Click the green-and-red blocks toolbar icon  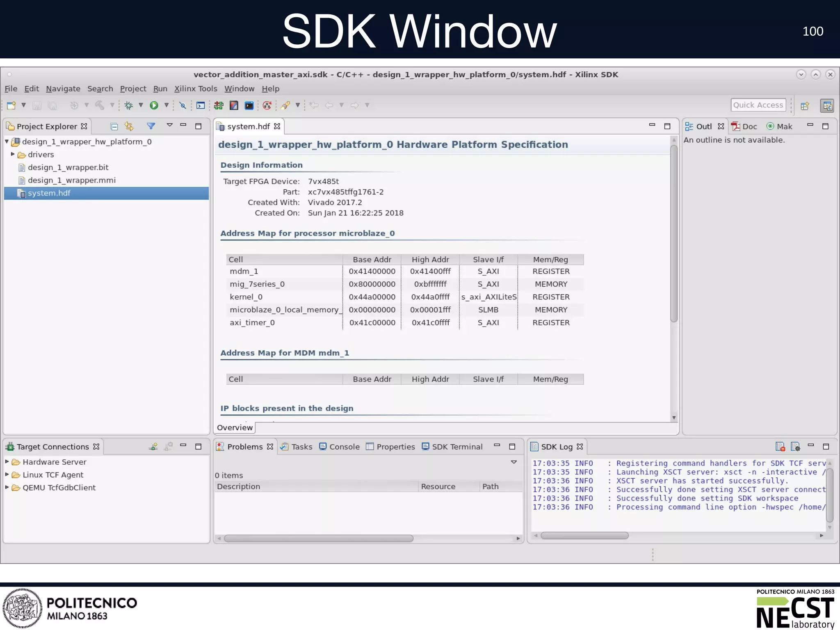click(x=219, y=105)
